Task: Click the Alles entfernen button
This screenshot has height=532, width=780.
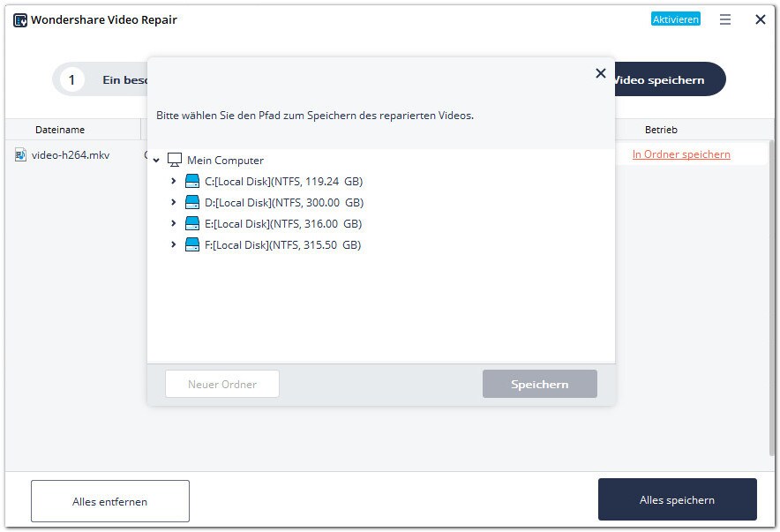Action: coord(110,501)
